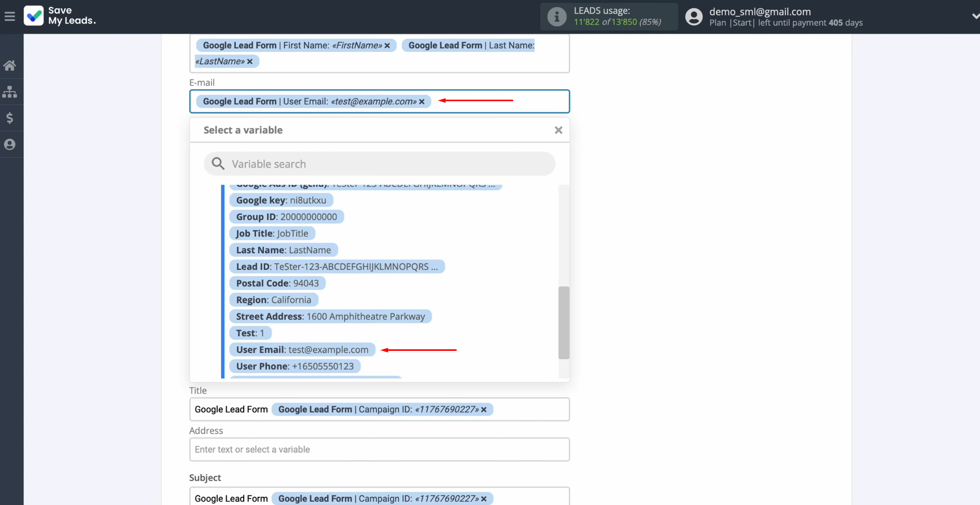Select Lead ID variable

pos(337,267)
